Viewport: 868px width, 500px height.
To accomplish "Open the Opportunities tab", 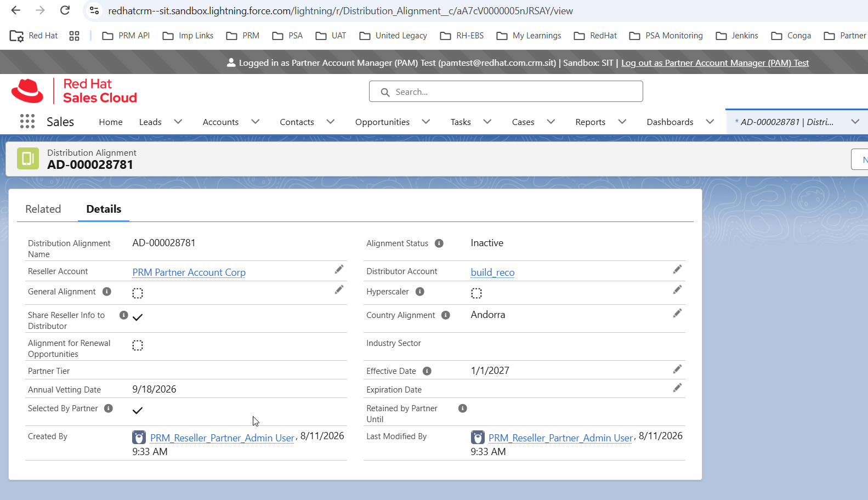I will 382,122.
